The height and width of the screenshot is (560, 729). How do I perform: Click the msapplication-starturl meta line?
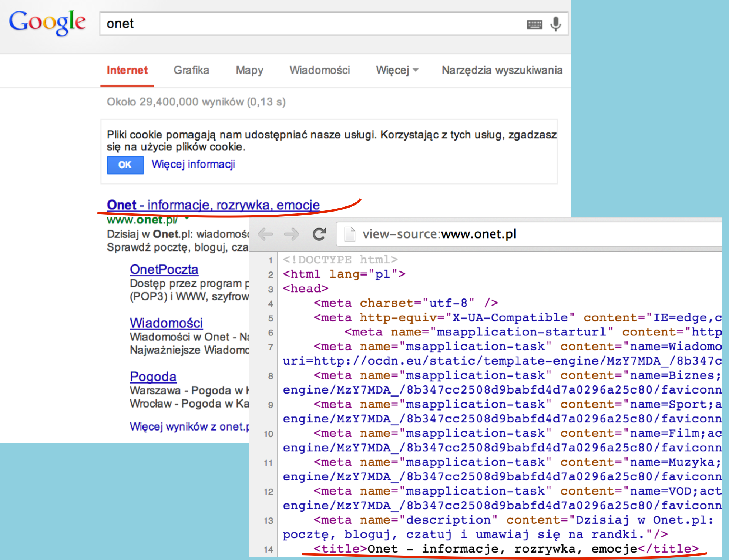pos(533,332)
